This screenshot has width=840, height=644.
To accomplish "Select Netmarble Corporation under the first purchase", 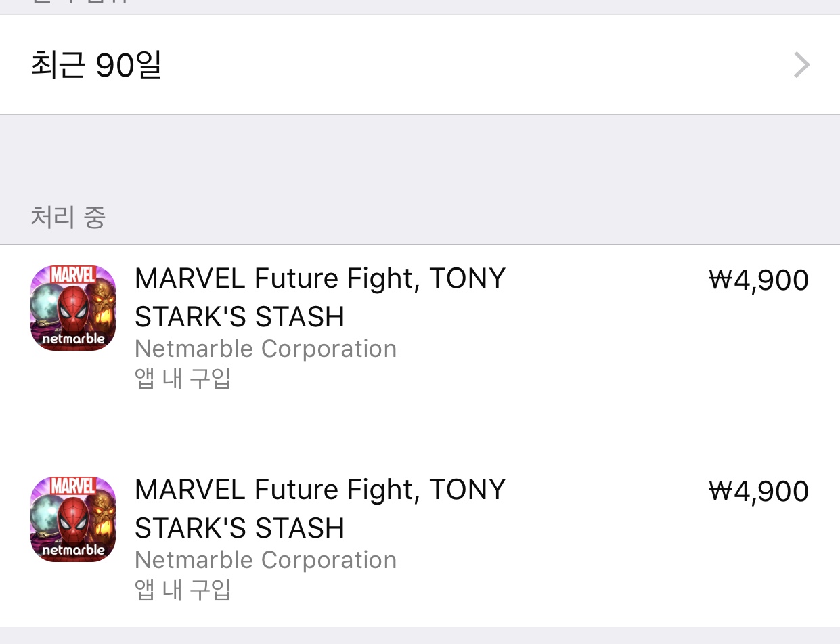I will pos(265,349).
